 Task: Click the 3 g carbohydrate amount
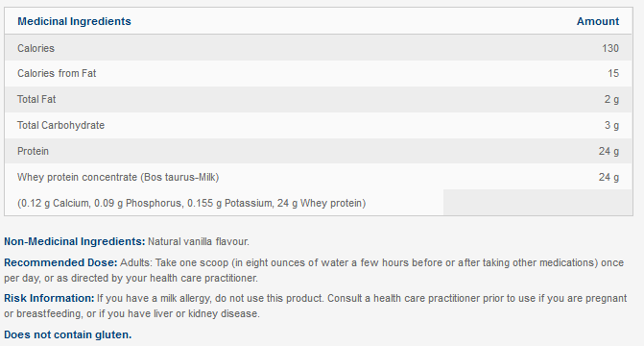tap(611, 125)
